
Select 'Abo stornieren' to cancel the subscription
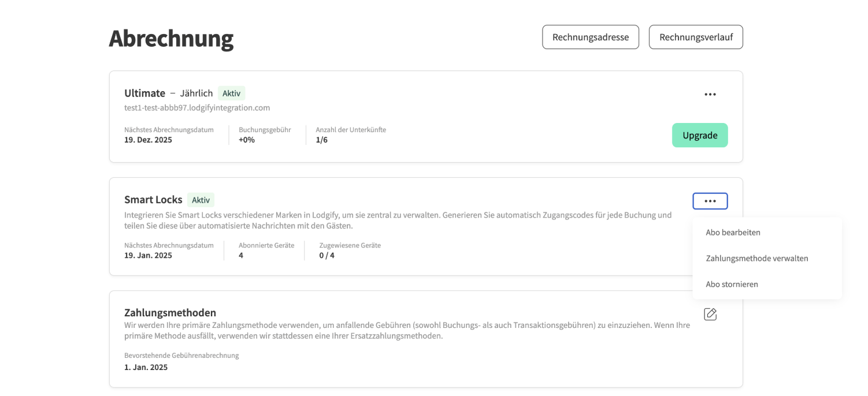(x=732, y=284)
